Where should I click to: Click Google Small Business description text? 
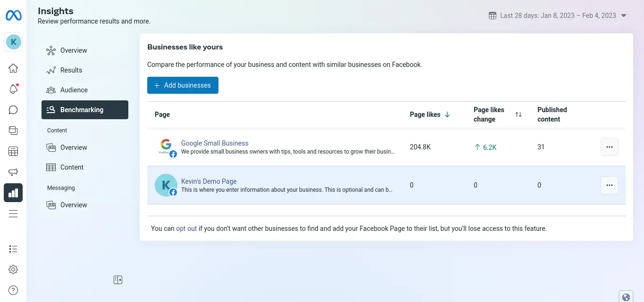coord(288,152)
